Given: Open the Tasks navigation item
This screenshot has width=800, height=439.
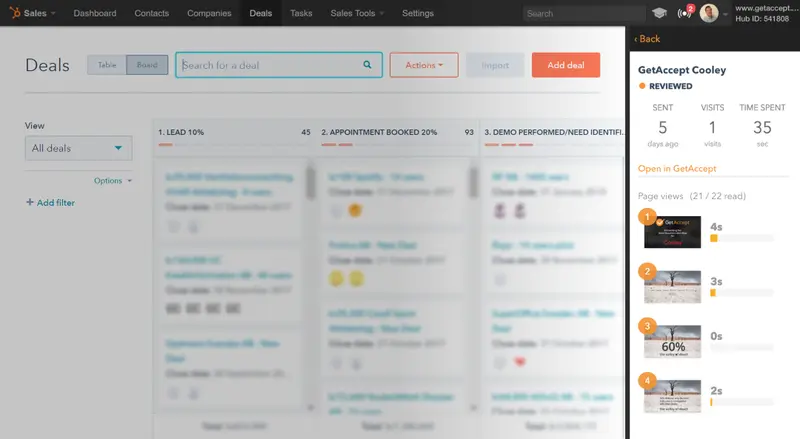Looking at the screenshot, I should (x=301, y=13).
